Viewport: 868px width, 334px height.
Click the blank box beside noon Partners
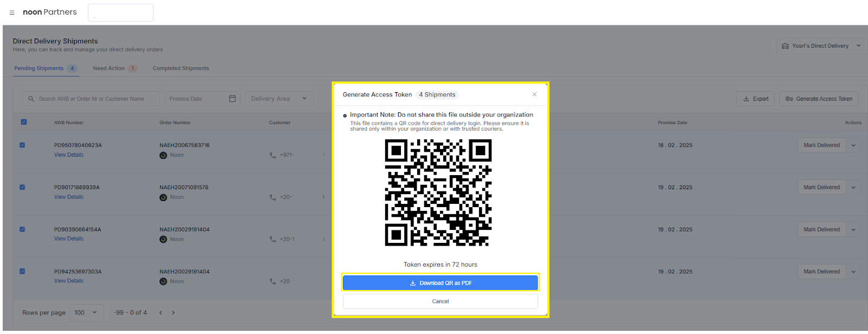click(120, 12)
